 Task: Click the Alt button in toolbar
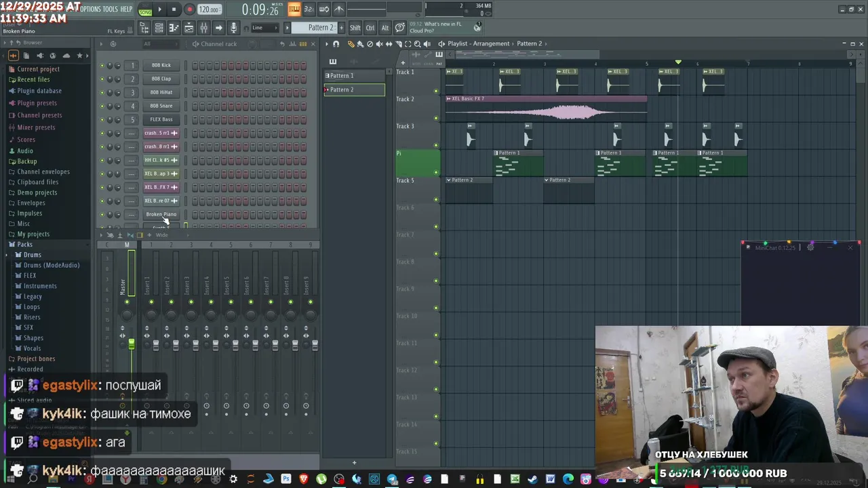[385, 28]
